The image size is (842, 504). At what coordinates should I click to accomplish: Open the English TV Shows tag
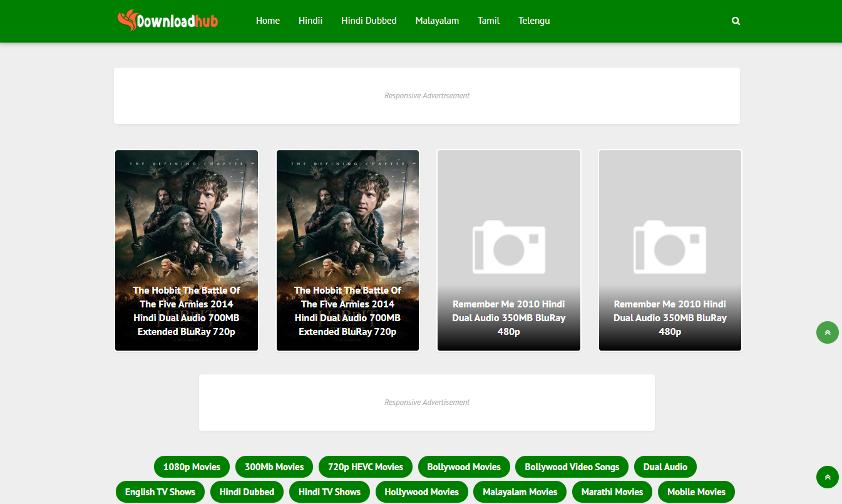(160, 492)
